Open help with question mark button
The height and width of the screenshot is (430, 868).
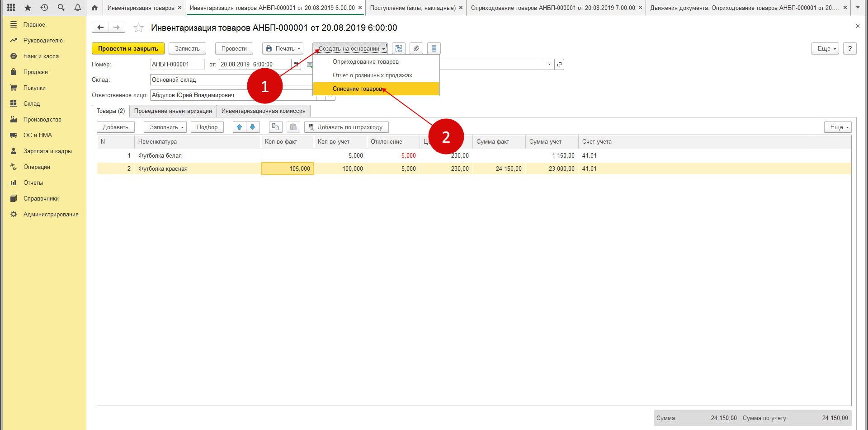(x=850, y=48)
